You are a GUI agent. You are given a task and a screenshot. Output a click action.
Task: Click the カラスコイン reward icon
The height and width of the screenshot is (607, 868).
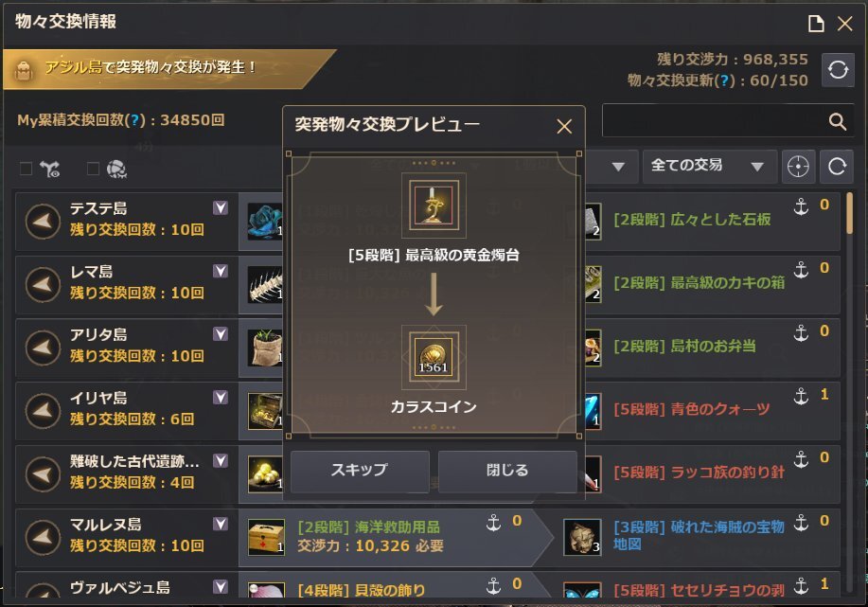point(434,357)
